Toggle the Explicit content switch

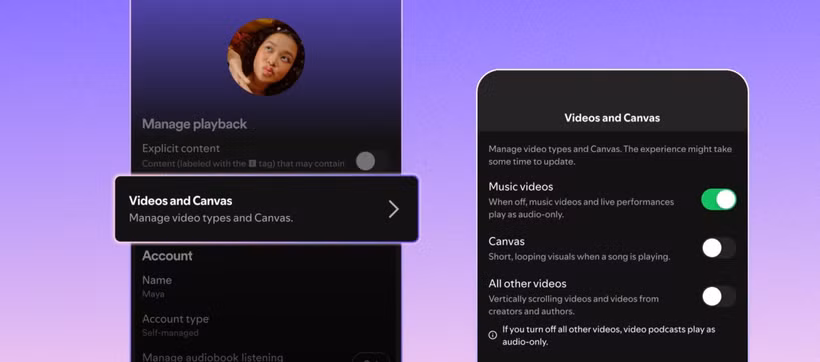[x=372, y=161]
